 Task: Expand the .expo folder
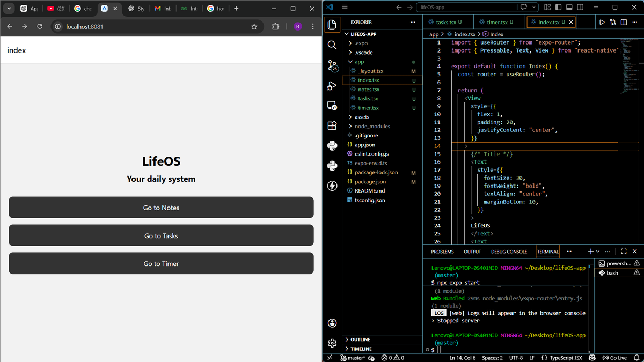(x=361, y=43)
